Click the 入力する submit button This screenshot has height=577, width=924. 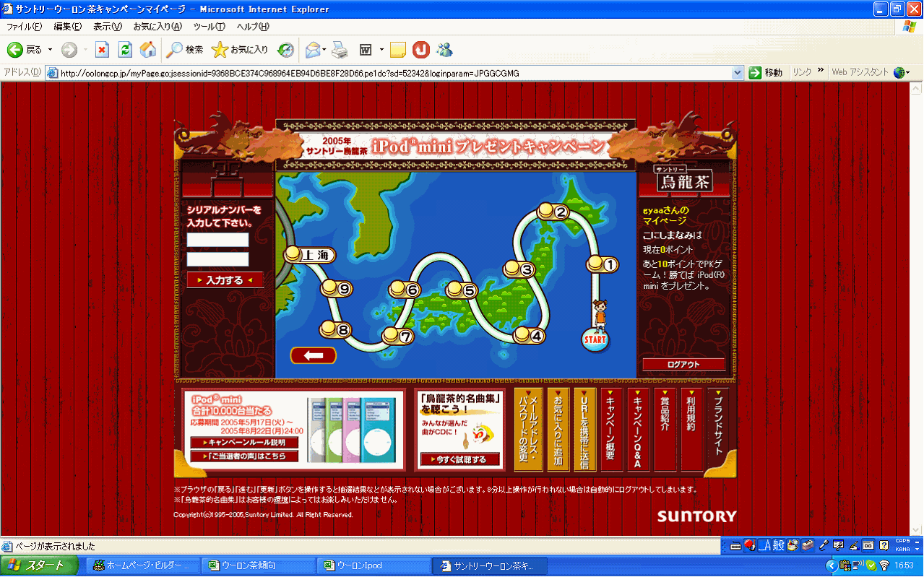click(x=225, y=280)
